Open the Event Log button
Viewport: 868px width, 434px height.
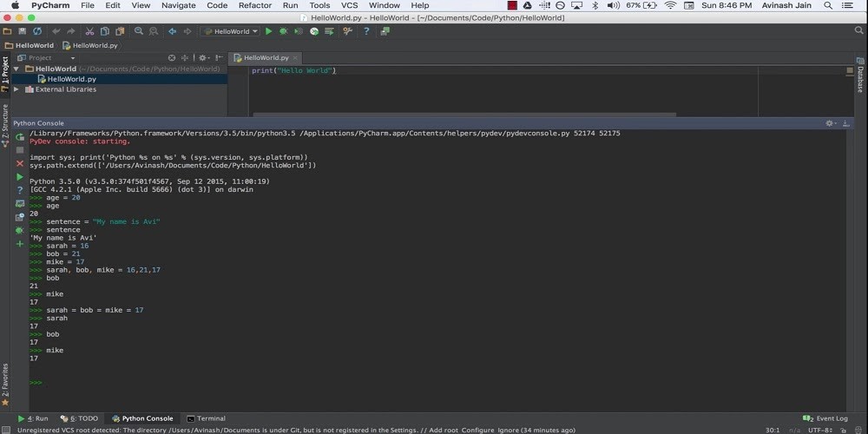[x=826, y=418]
